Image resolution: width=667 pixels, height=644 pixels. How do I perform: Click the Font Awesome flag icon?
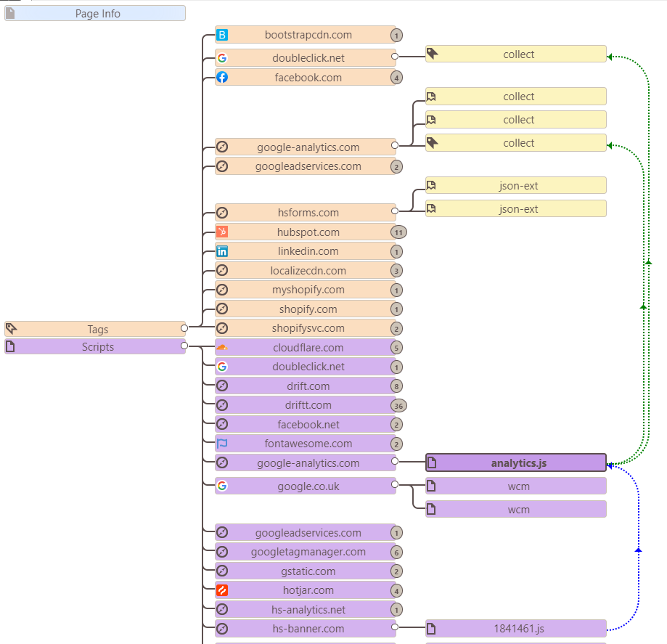(222, 444)
